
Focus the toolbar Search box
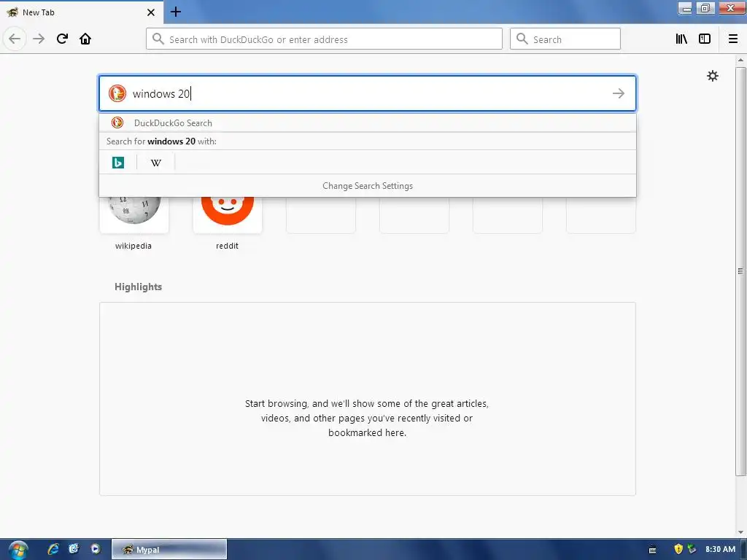[x=565, y=39]
